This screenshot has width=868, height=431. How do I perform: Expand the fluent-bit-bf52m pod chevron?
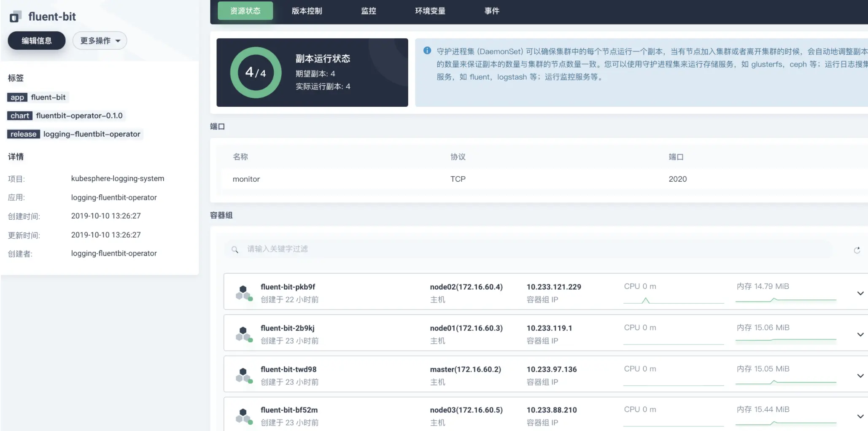pos(860,416)
